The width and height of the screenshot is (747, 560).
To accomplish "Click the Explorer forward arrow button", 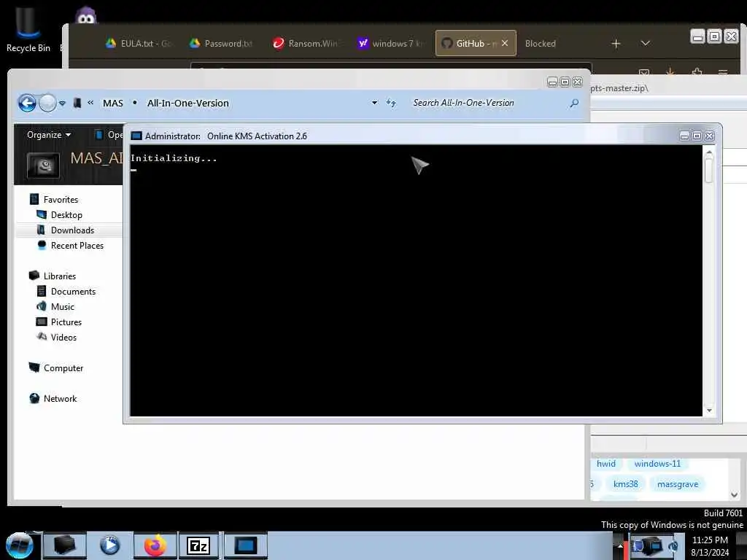I will click(47, 103).
